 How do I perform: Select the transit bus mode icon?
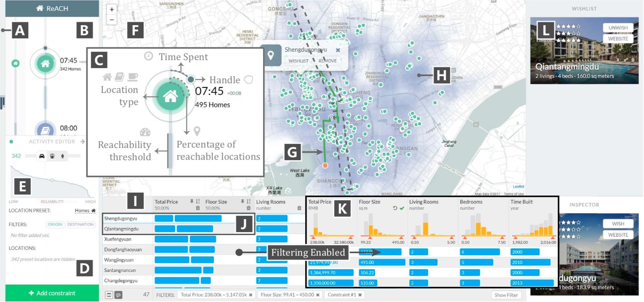pyautogui.click(x=52, y=156)
